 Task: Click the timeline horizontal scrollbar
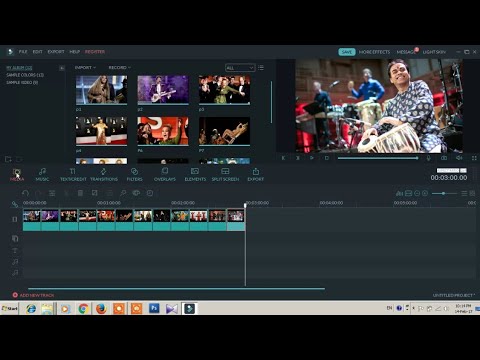pos(176,289)
